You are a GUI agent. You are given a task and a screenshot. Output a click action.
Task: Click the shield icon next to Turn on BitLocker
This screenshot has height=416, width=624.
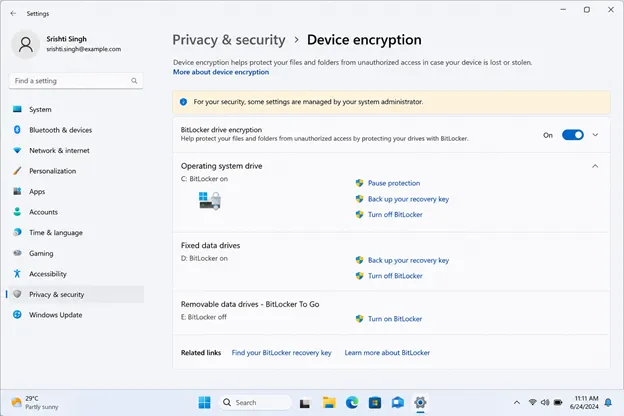click(x=359, y=319)
